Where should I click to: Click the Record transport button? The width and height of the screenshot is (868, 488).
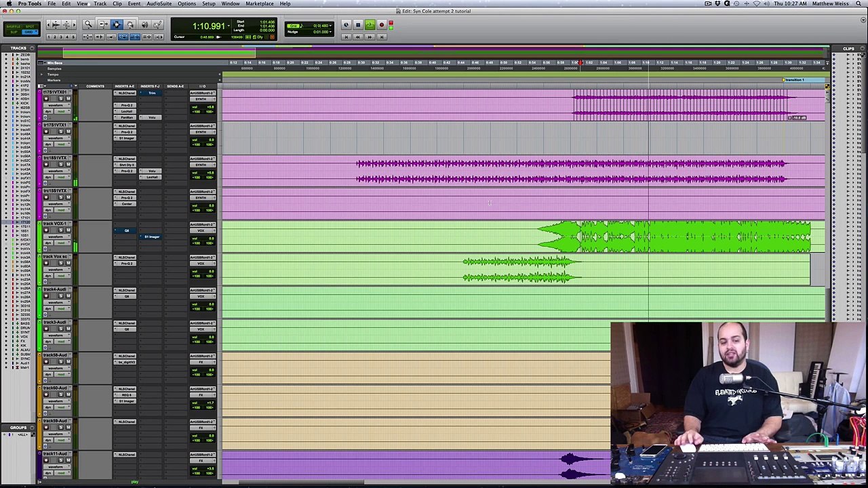click(381, 25)
